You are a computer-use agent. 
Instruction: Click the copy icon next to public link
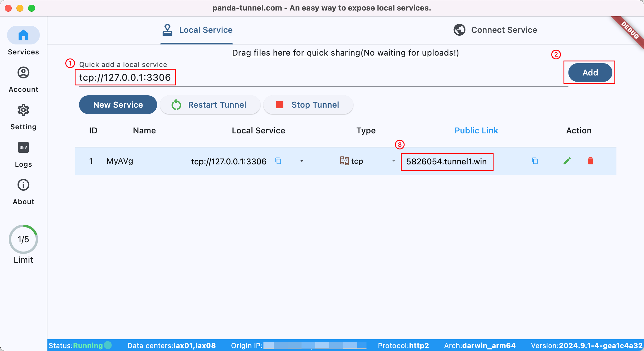535,161
